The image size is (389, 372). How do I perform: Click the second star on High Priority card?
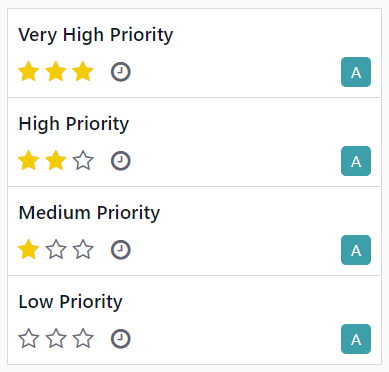[56, 161]
